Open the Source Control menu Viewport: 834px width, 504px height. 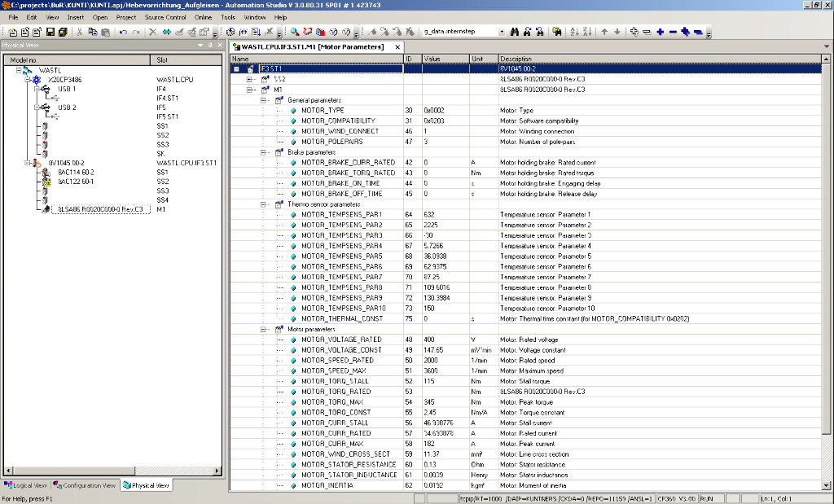(x=165, y=17)
